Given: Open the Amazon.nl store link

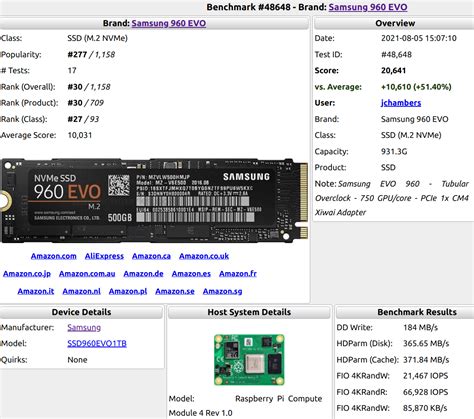Looking at the screenshot, I should [81, 291].
